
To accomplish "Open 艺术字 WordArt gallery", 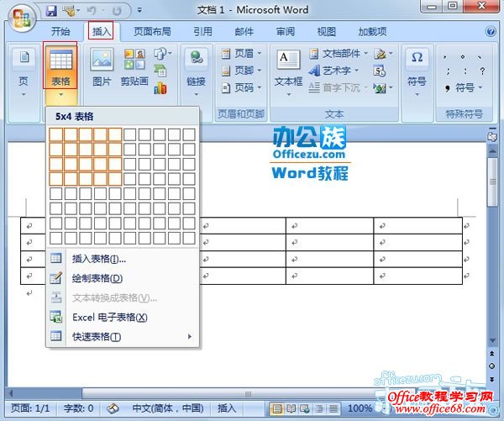I will [x=333, y=71].
